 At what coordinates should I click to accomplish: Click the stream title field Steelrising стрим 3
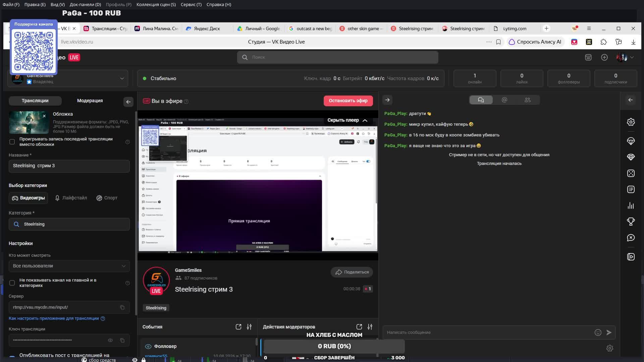pyautogui.click(x=69, y=166)
